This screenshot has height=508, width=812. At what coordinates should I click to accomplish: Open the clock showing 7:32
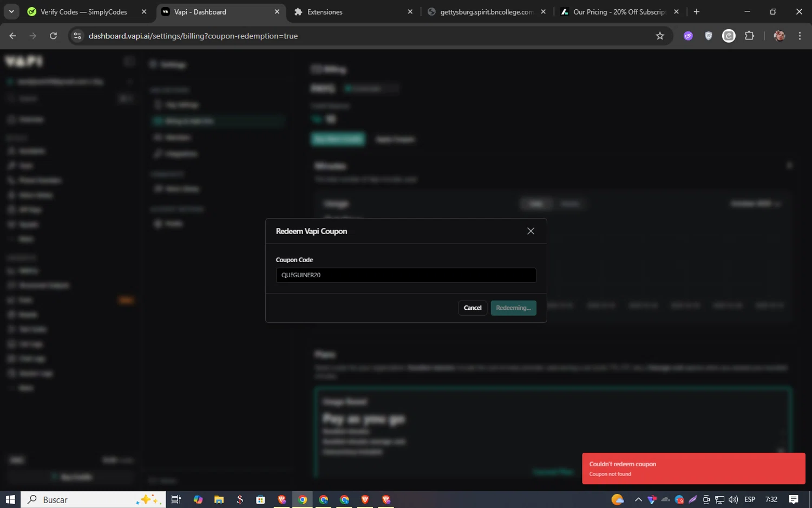[771, 499]
